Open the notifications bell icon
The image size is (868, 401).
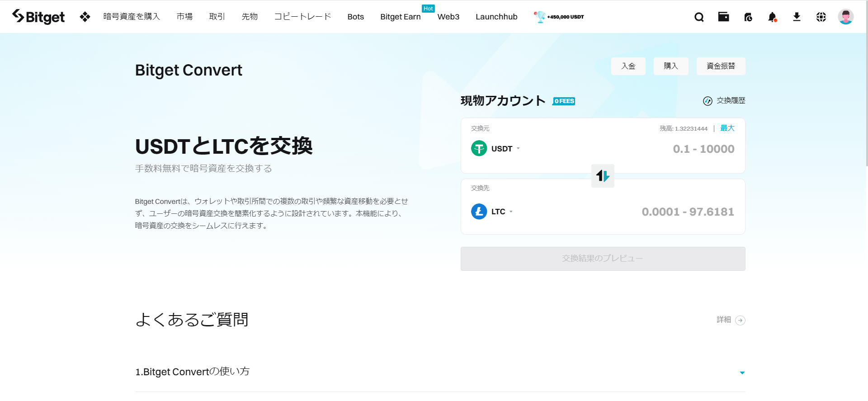[x=772, y=17]
